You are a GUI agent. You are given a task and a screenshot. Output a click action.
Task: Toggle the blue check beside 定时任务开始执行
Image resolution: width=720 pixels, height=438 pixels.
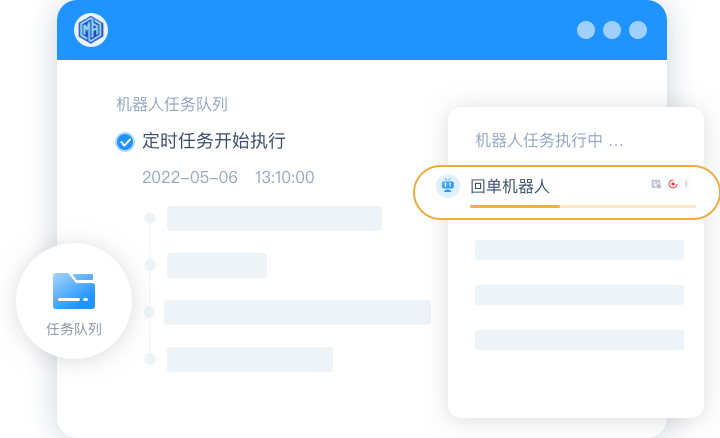125,142
